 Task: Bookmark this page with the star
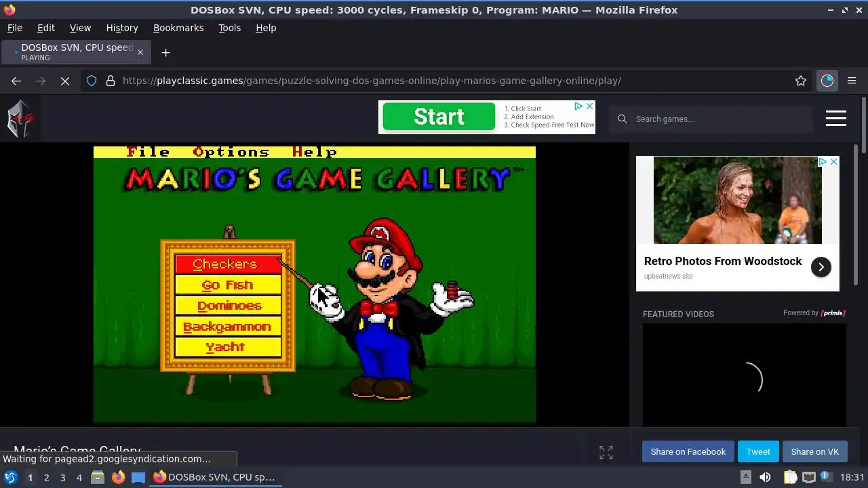pos(801,81)
